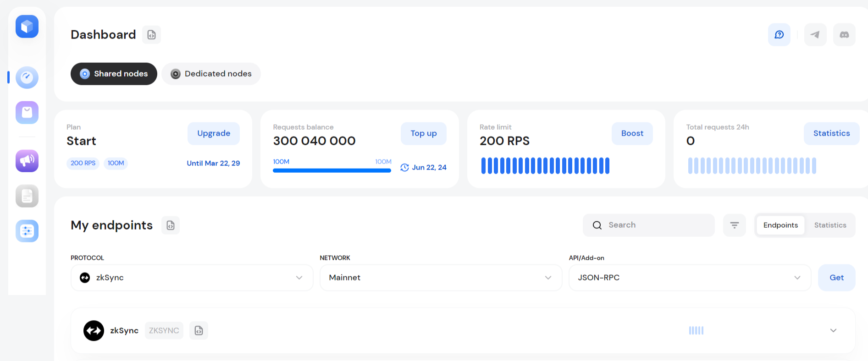Viewport: 868px width, 361px height.
Task: Click the requests balance progress bar
Action: click(332, 170)
